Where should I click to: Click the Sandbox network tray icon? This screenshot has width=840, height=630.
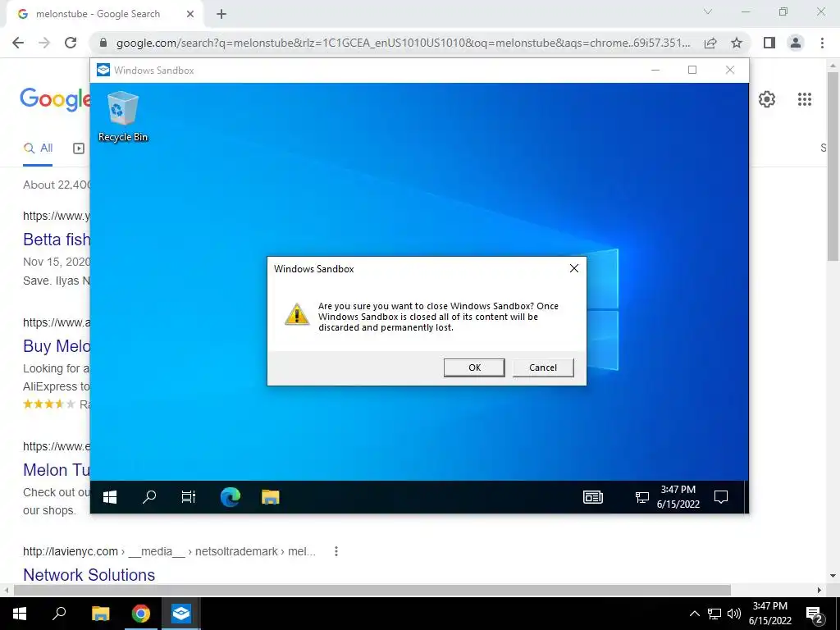[641, 497]
